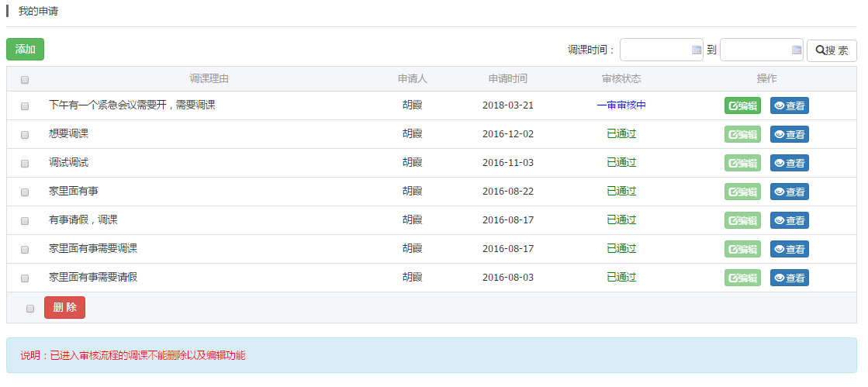Open calendar icon in end date field
Viewport: 868px width, 387px height.
click(x=796, y=50)
